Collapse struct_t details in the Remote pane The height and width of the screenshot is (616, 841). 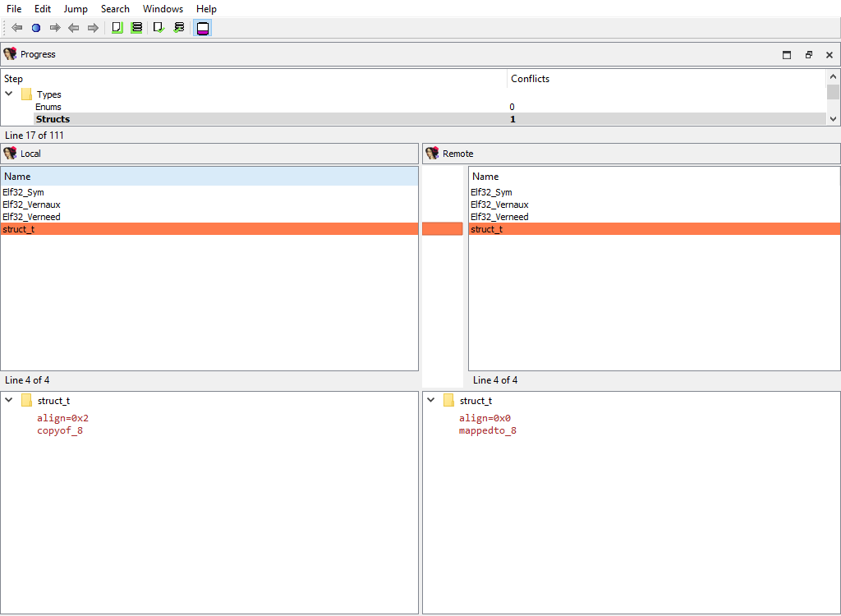(431, 401)
